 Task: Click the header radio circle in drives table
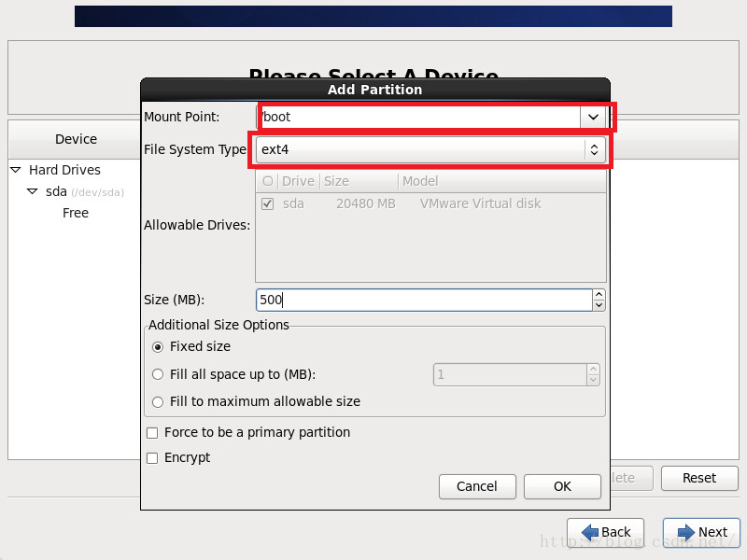[x=268, y=181]
